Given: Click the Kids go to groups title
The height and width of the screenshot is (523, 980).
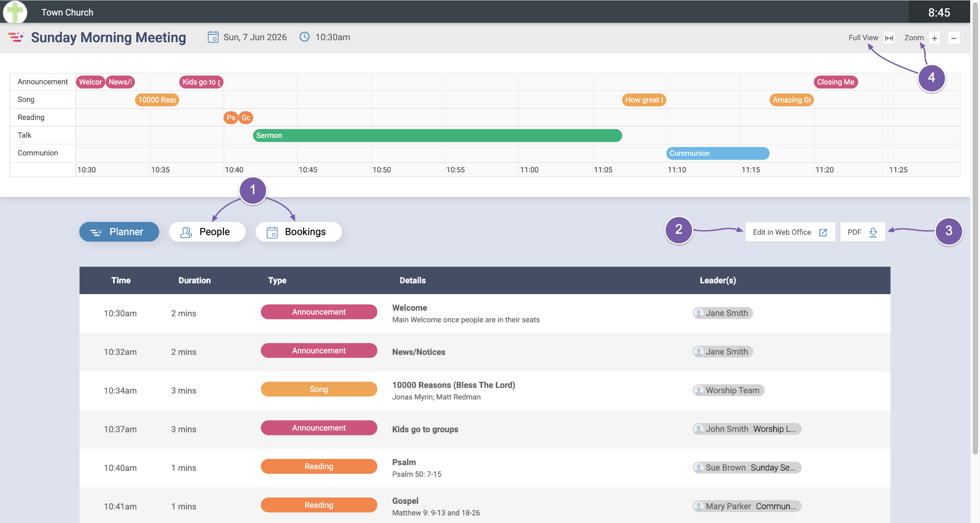Looking at the screenshot, I should pyautogui.click(x=425, y=429).
